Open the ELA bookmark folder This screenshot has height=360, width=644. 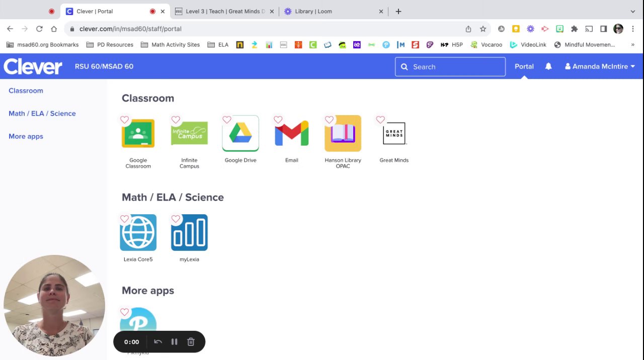coord(217,45)
